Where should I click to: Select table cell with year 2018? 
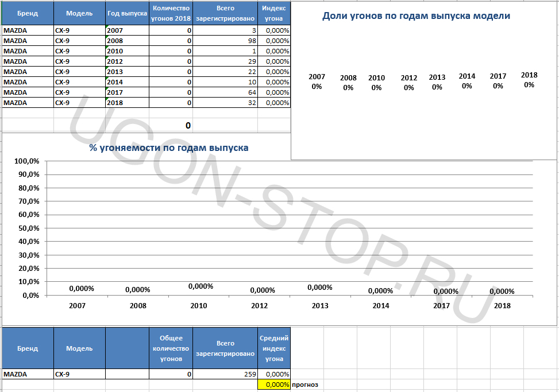pyautogui.click(x=128, y=103)
